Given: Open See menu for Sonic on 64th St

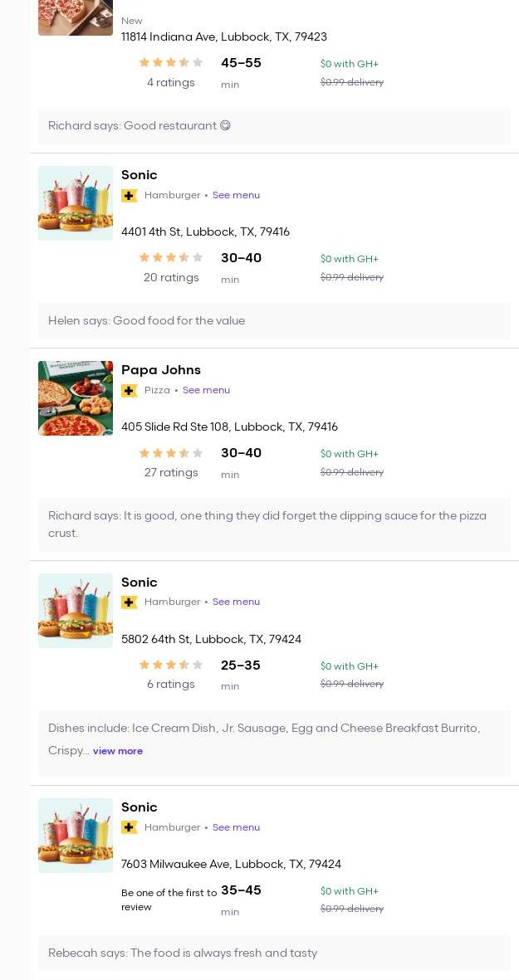Looking at the screenshot, I should point(236,602).
